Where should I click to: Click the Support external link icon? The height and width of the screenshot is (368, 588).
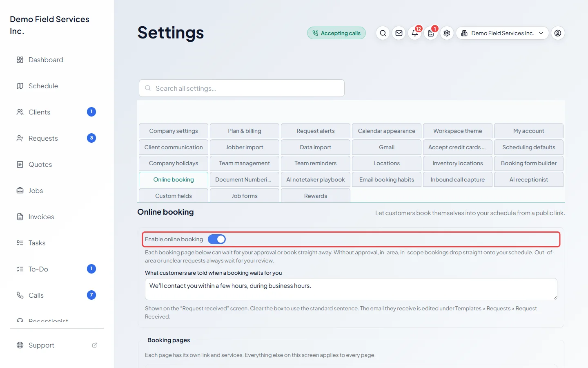(x=95, y=345)
